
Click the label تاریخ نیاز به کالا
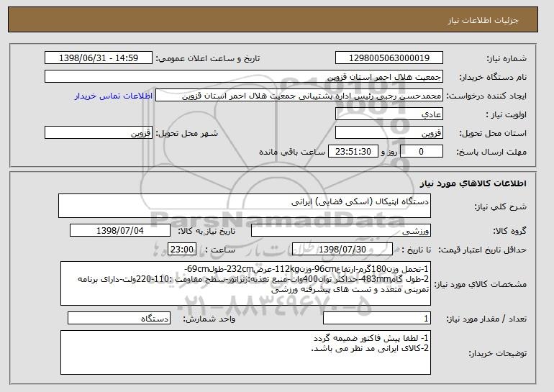206,232
